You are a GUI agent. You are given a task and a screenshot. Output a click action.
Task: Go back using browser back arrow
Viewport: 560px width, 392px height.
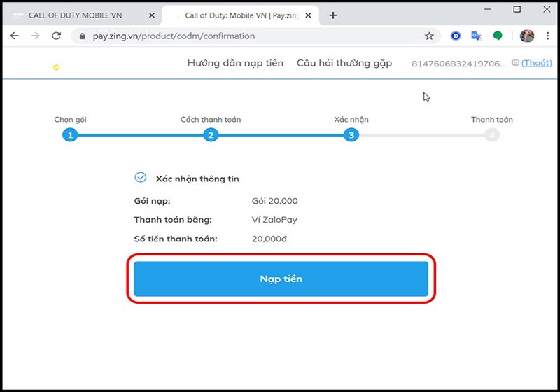pos(14,36)
